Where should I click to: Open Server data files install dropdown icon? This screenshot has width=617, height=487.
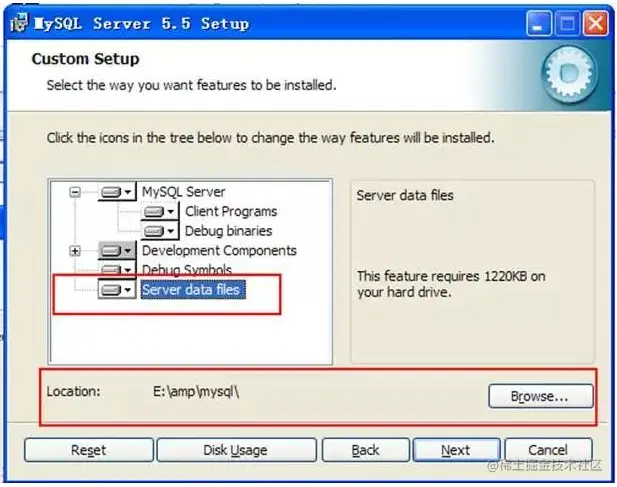click(117, 290)
